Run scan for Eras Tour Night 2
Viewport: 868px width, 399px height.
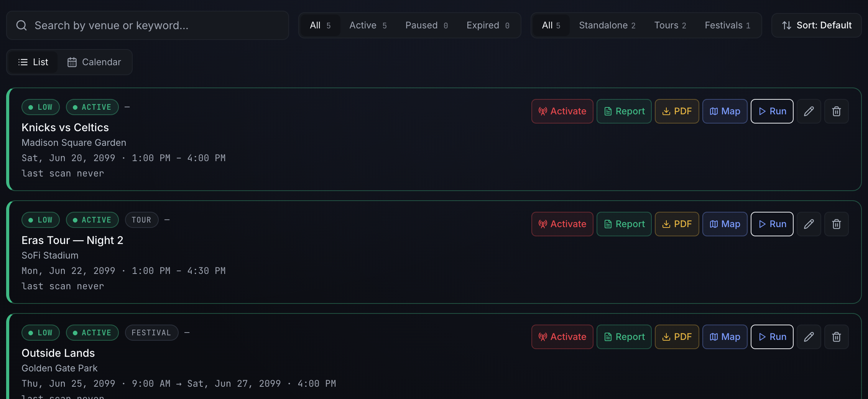[772, 224]
